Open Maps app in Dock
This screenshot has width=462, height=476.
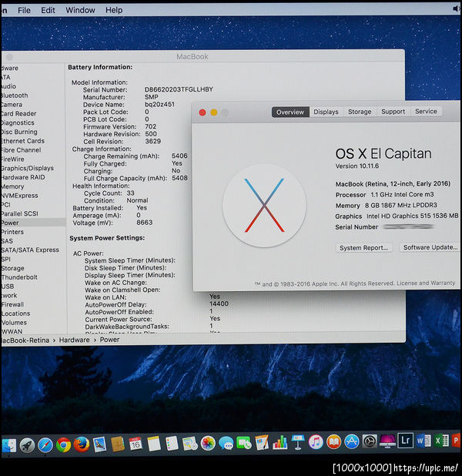point(190,444)
